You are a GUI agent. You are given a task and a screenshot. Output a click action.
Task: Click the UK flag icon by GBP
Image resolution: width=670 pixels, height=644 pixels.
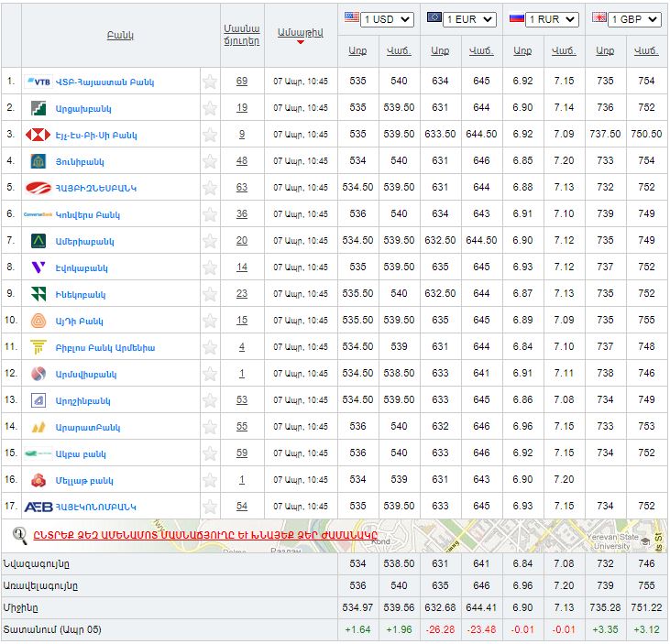coord(599,17)
